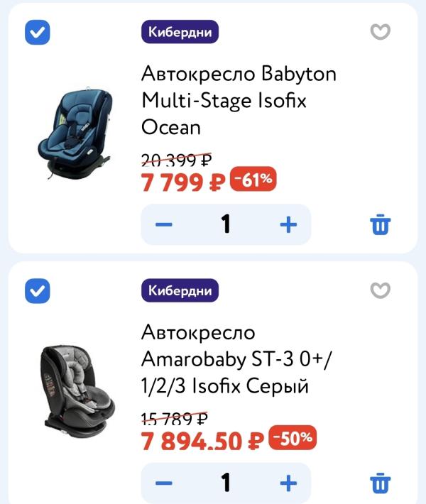Add Babyton car seat to favorites heart

(380, 31)
